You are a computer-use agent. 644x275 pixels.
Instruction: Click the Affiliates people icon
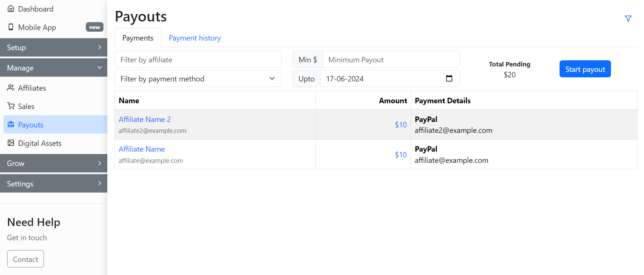[11, 88]
